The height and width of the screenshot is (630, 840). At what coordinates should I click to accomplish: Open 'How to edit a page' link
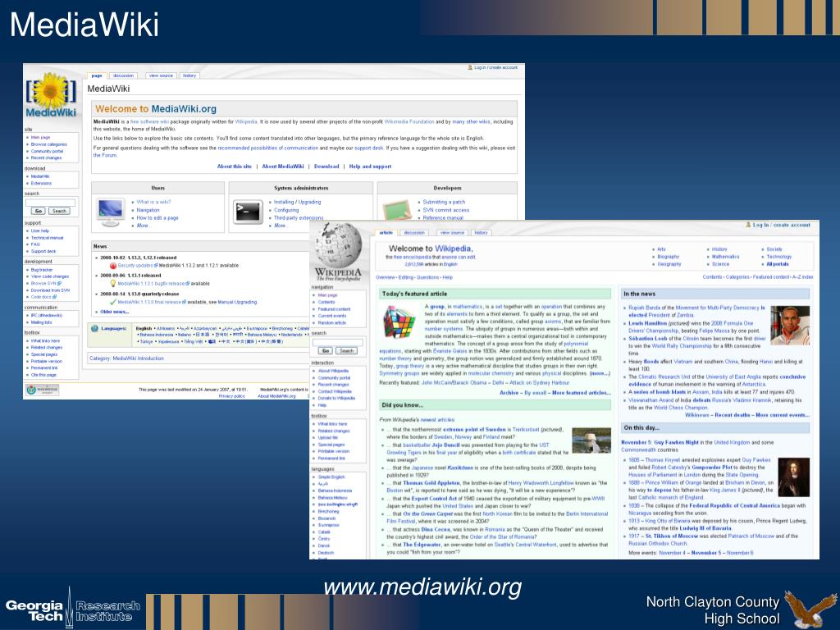157,218
